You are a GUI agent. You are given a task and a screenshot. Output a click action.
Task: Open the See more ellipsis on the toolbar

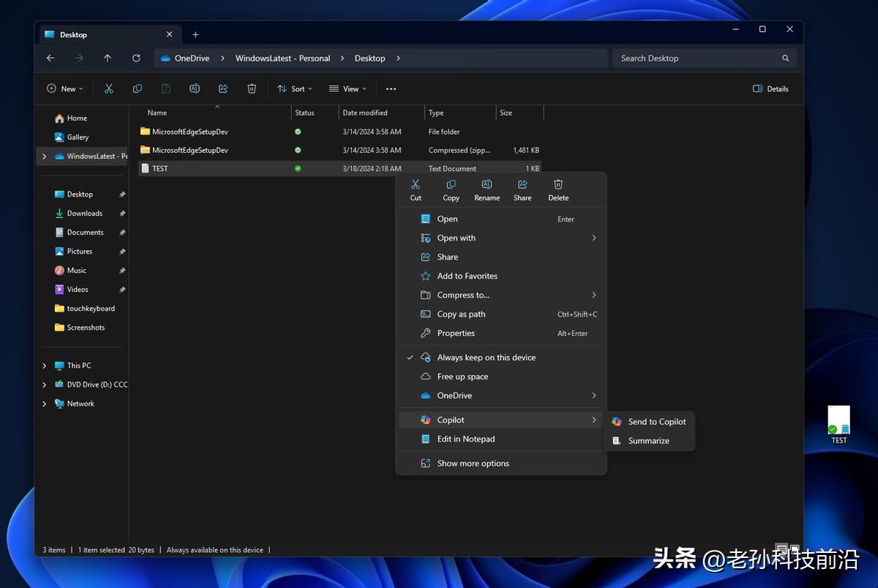(391, 88)
